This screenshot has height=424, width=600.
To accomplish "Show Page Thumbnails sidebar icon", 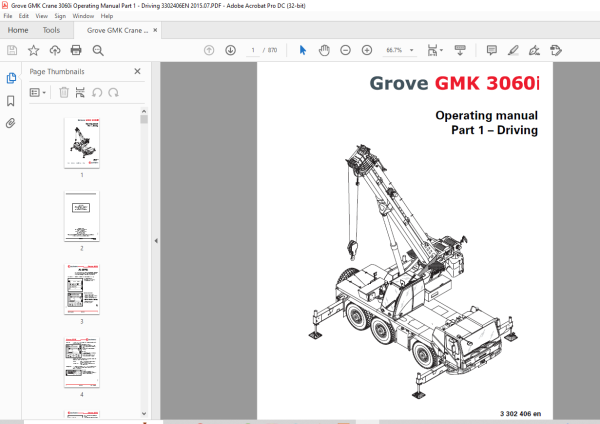I will pyautogui.click(x=11, y=78).
